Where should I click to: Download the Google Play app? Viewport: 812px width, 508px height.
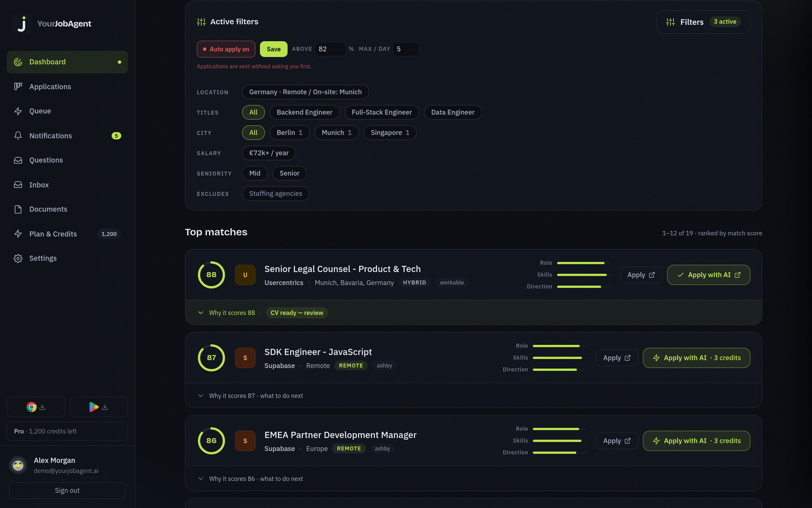click(x=99, y=407)
